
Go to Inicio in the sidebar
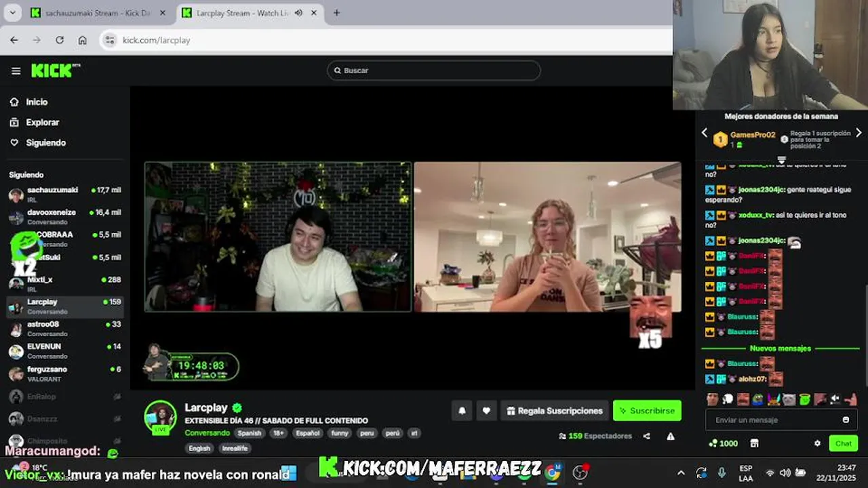[37, 102]
